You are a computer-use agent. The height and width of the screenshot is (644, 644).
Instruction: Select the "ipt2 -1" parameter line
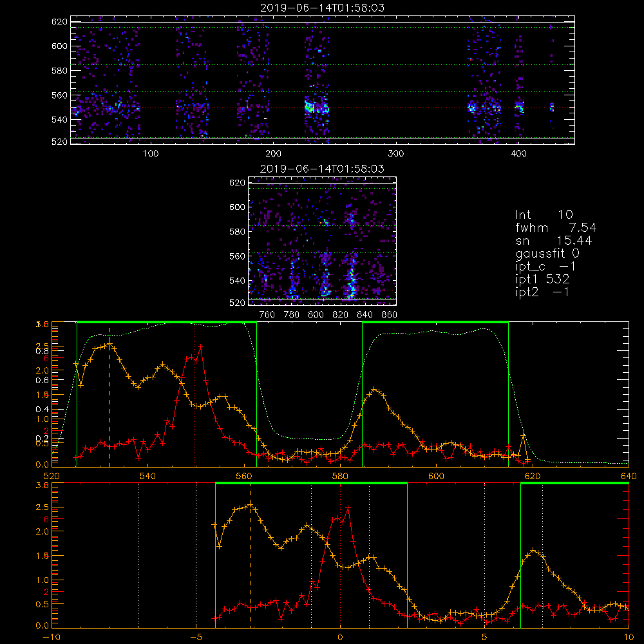point(542,292)
